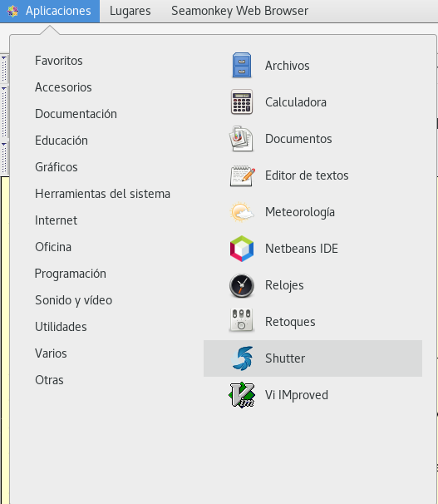Choose the Gráficos category
Screen dimensions: 438x504
pos(57,167)
